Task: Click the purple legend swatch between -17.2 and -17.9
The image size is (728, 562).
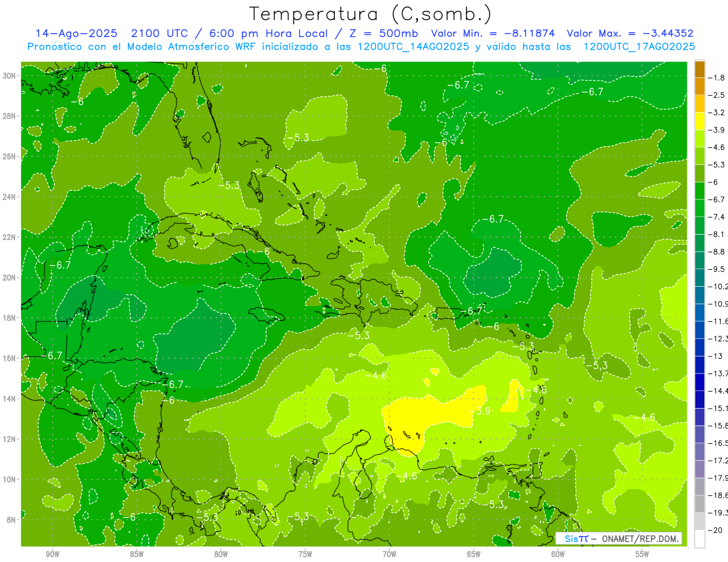Action: coord(699,469)
